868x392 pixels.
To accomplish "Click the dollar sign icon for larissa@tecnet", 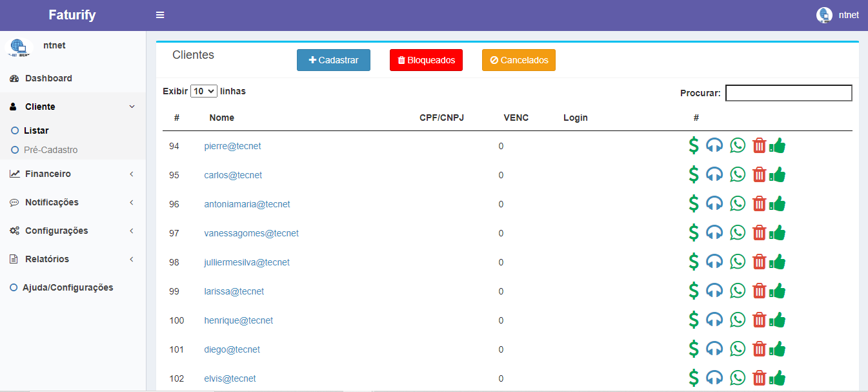I will (x=694, y=291).
